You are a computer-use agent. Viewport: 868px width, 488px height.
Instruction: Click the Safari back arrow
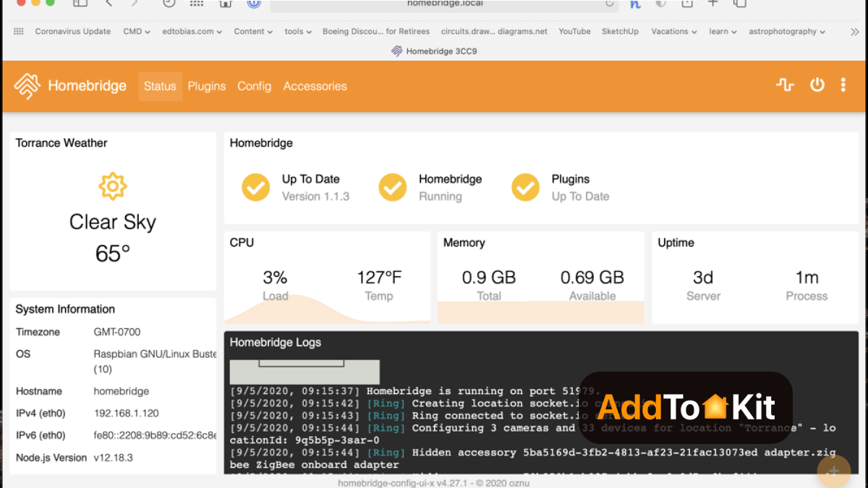[x=109, y=4]
